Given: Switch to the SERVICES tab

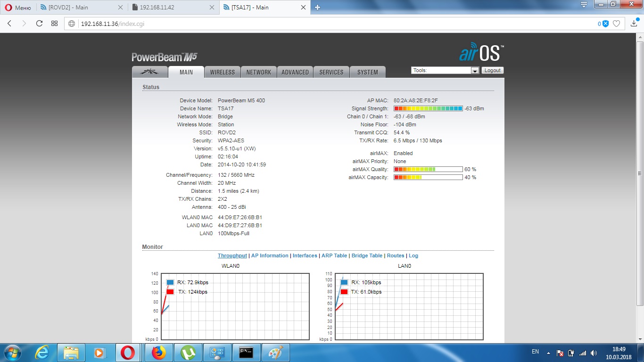Looking at the screenshot, I should coord(331,72).
